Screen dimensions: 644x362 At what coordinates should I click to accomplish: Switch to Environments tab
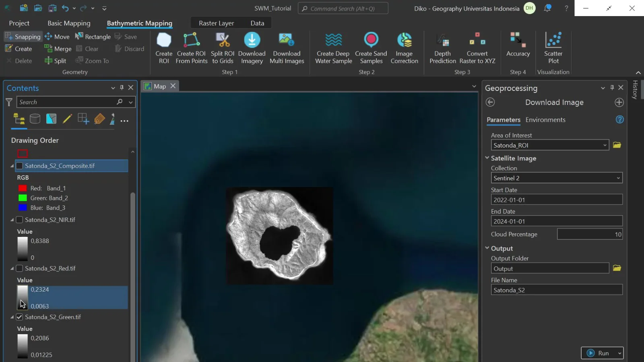545,120
